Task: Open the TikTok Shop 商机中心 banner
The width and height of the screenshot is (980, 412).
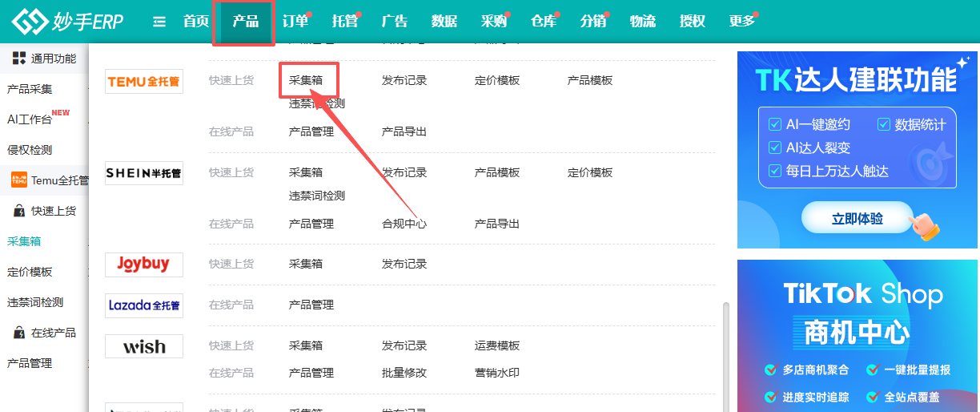Action: [857, 336]
